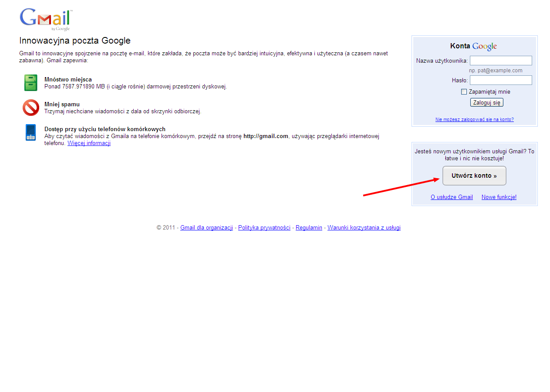Open Polityka prywatności link
The width and height of the screenshot is (550, 392).
(264, 228)
